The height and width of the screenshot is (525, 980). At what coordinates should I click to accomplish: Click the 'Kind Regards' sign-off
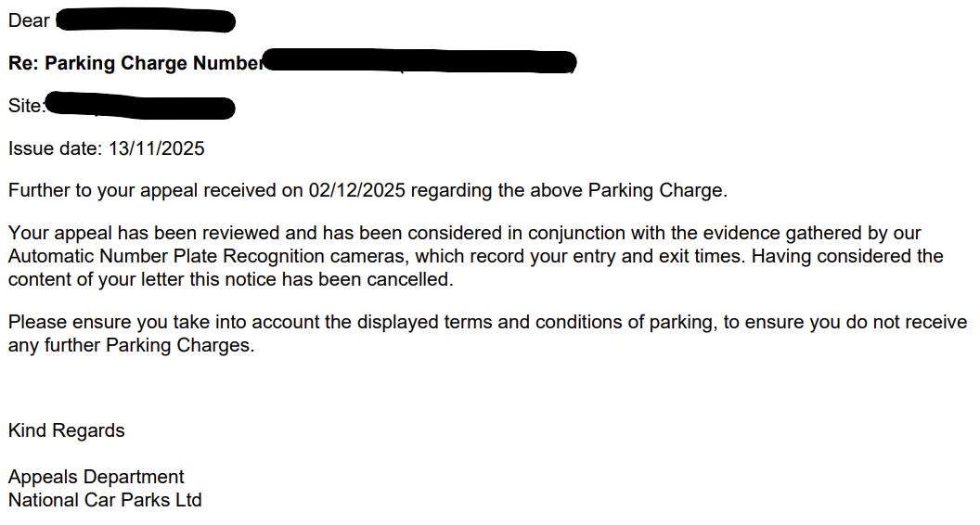coord(66,430)
